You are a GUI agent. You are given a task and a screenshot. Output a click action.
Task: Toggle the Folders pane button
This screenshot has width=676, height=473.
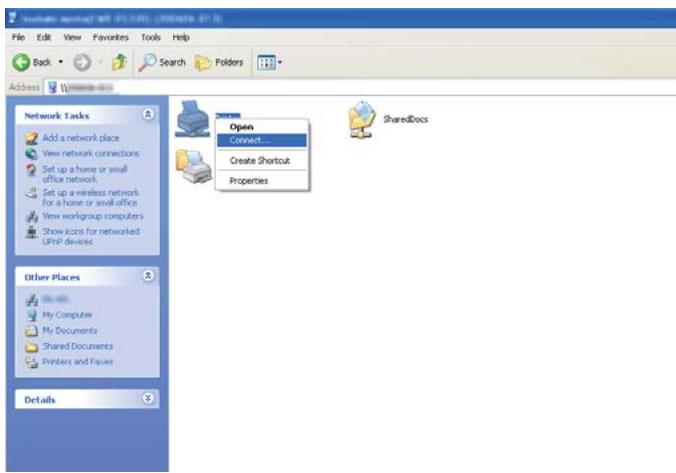[219, 63]
